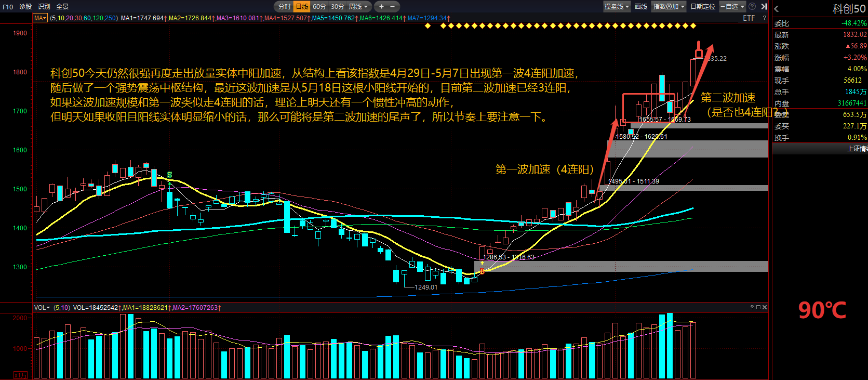Click the MA1=1747.694 value readout
The height and width of the screenshot is (380, 868).
click(x=142, y=18)
